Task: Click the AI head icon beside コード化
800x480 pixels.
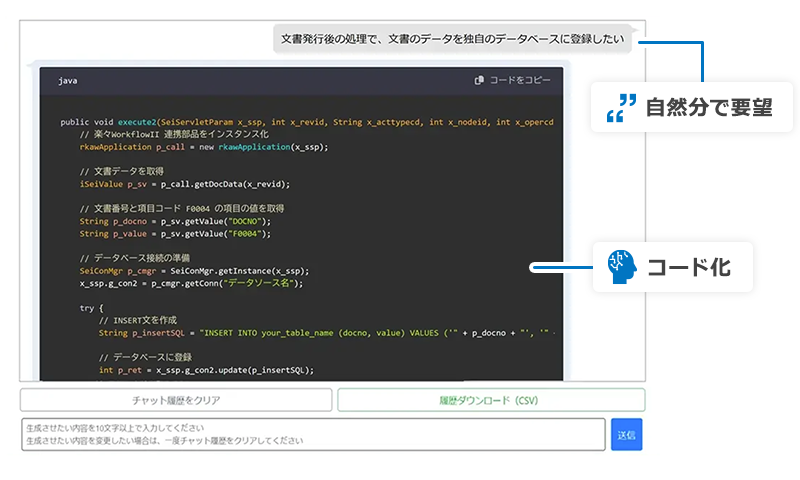Action: pyautogui.click(x=621, y=267)
